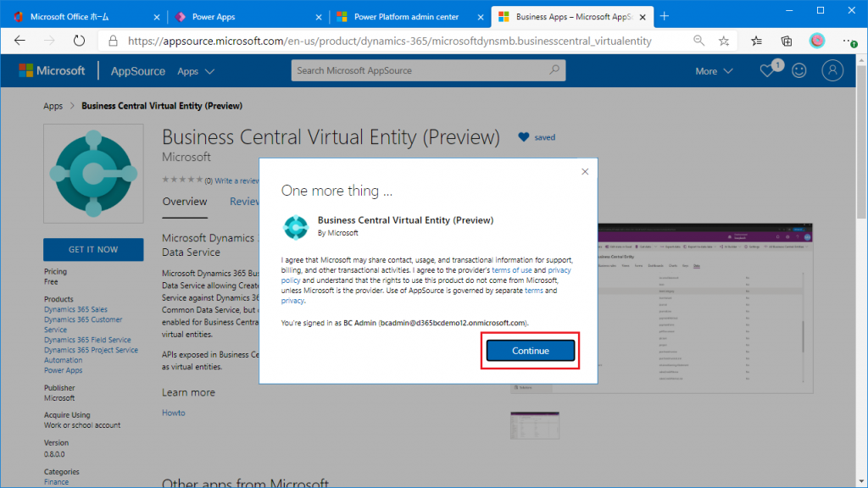This screenshot has width=868, height=488.
Task: Close the Power Apps tab
Action: coord(319,17)
